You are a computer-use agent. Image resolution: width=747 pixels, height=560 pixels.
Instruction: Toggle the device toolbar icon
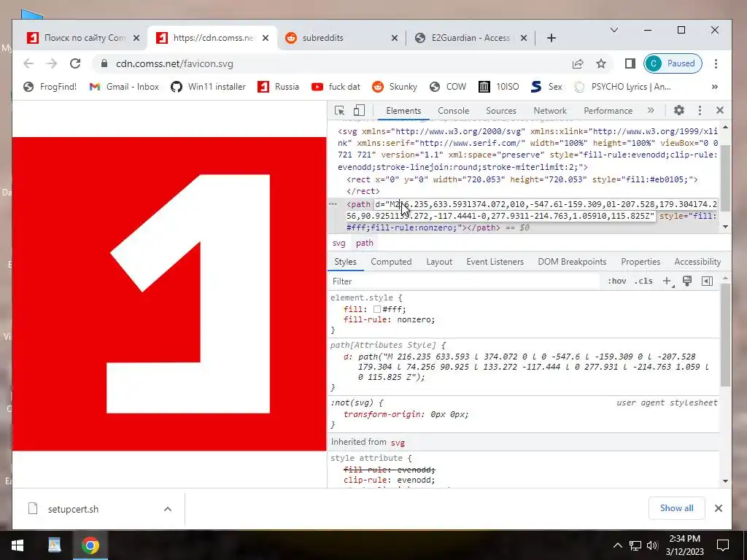359,111
